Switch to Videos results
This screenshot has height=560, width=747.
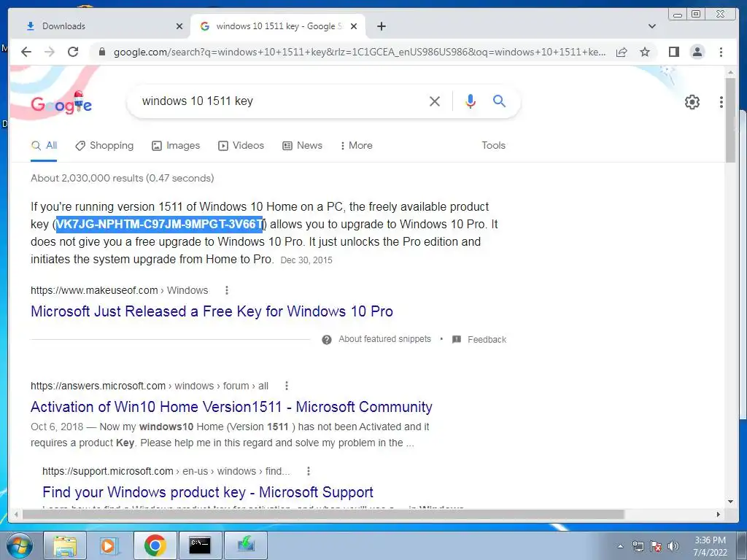(x=241, y=145)
